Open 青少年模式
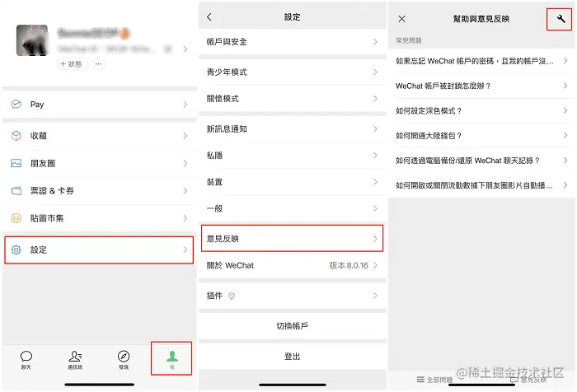This screenshot has width=577, height=392. coord(292,72)
